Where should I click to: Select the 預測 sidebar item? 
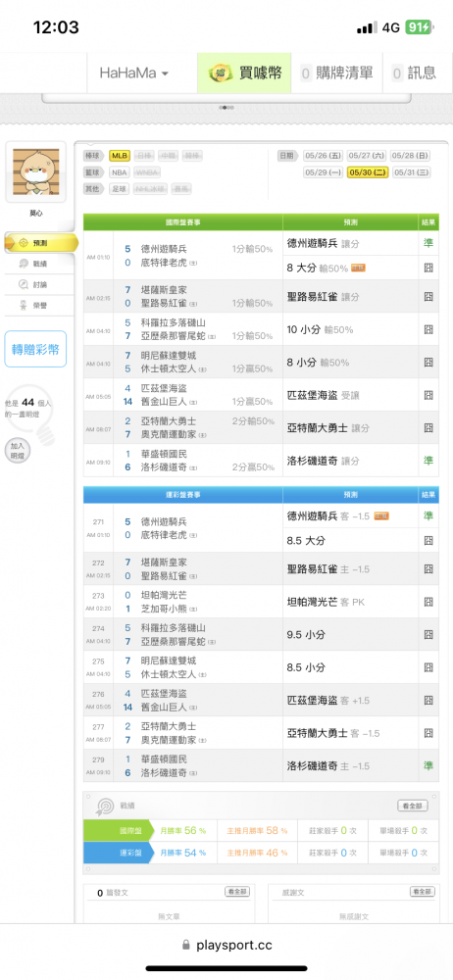pyautogui.click(x=40, y=242)
